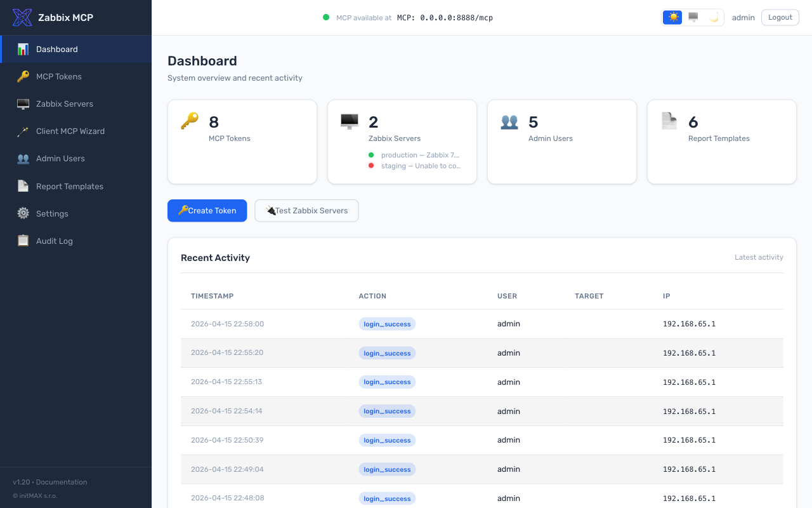The width and height of the screenshot is (812, 508).
Task: Open the Dashboard menu item
Action: (x=76, y=49)
